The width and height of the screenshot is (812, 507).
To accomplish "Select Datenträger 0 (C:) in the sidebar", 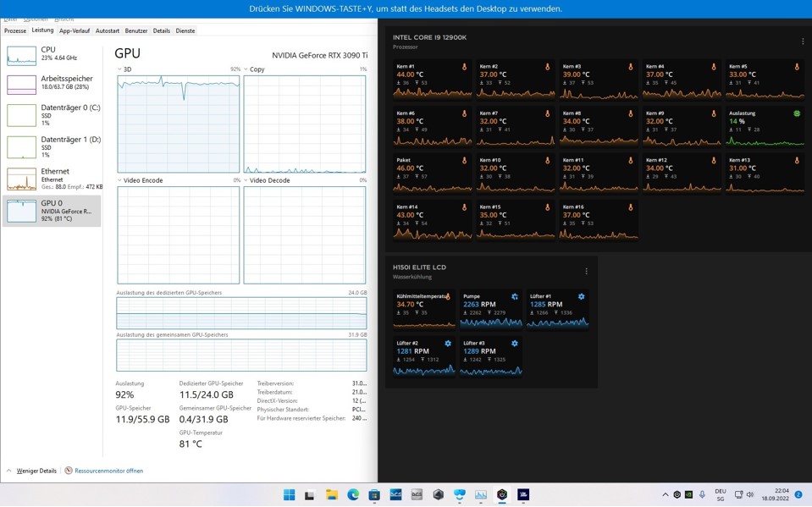I will pos(52,115).
